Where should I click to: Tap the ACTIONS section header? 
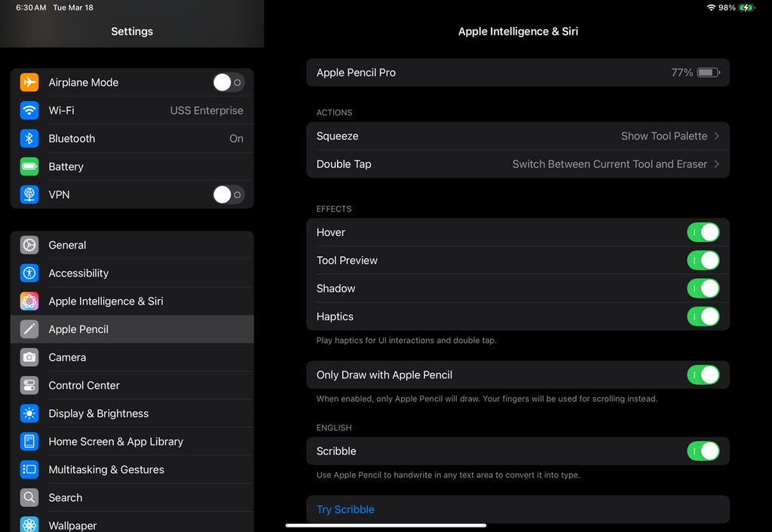tap(334, 112)
